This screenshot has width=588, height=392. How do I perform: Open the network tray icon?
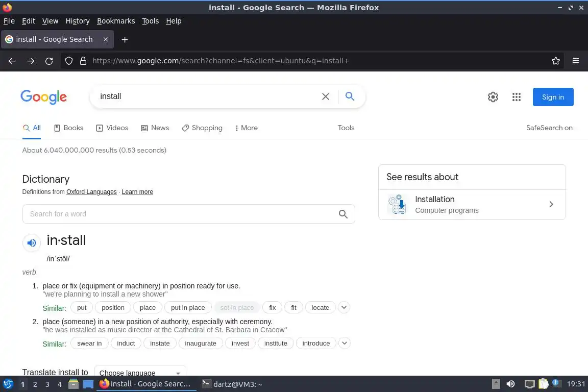coord(529,384)
